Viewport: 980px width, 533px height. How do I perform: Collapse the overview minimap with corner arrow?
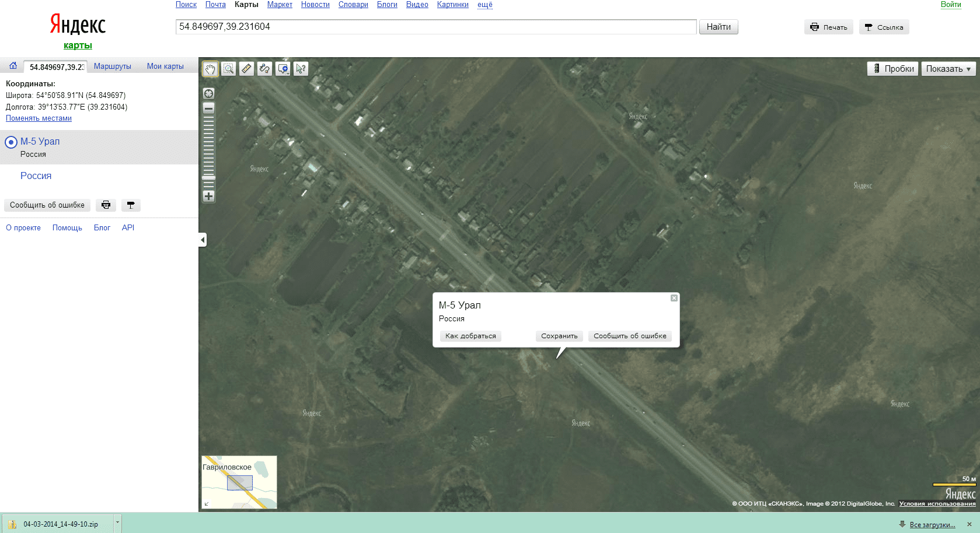(x=207, y=504)
